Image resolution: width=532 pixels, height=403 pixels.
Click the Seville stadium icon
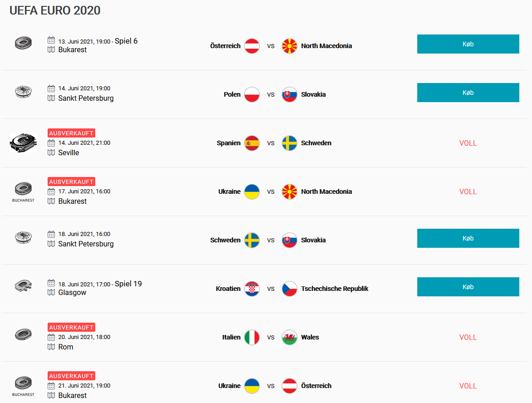[x=22, y=143]
